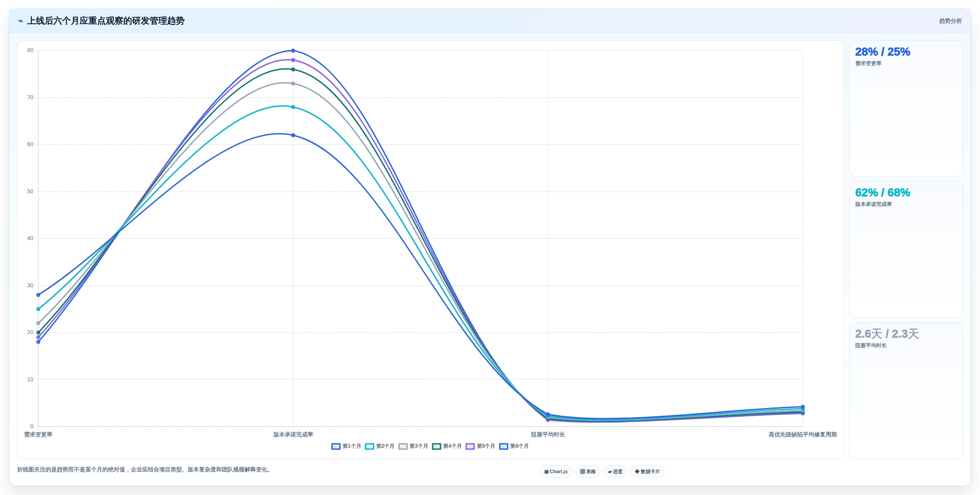This screenshot has height=495, width=980.
Task: Select the dark green data point at value 76
Action: (293, 70)
